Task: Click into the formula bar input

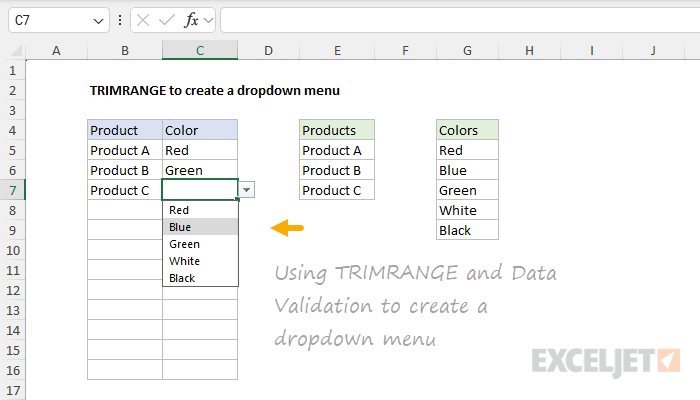Action: tap(460, 20)
